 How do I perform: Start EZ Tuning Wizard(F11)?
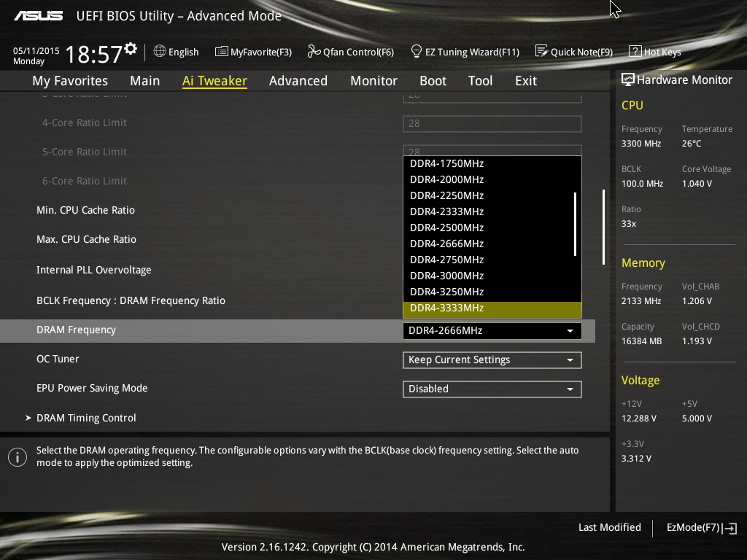(465, 52)
